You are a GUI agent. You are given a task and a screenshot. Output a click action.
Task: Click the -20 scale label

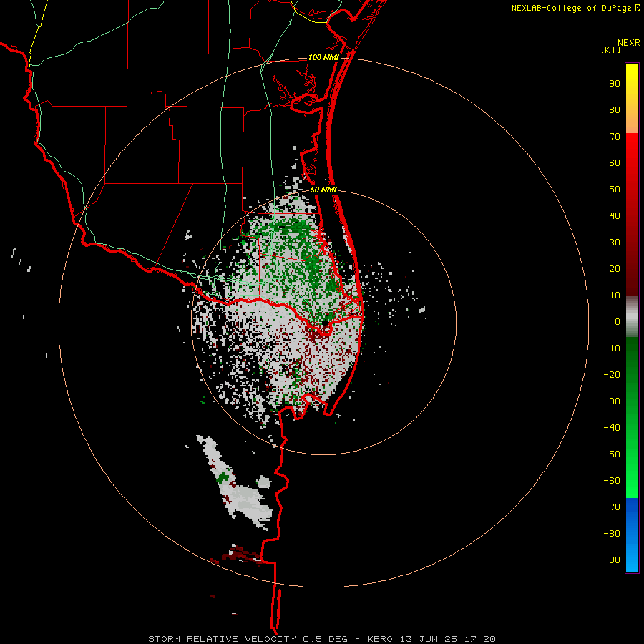tap(612, 375)
